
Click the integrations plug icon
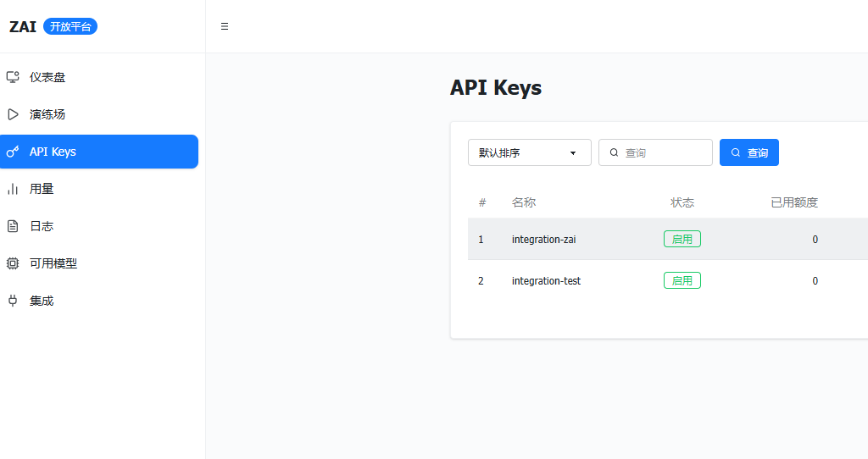point(13,301)
